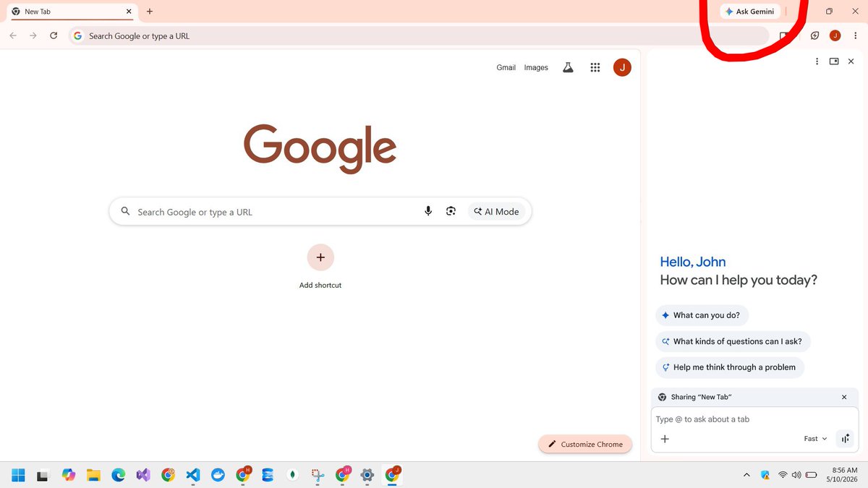Pick 'Help me think through a problem'

[730, 367]
